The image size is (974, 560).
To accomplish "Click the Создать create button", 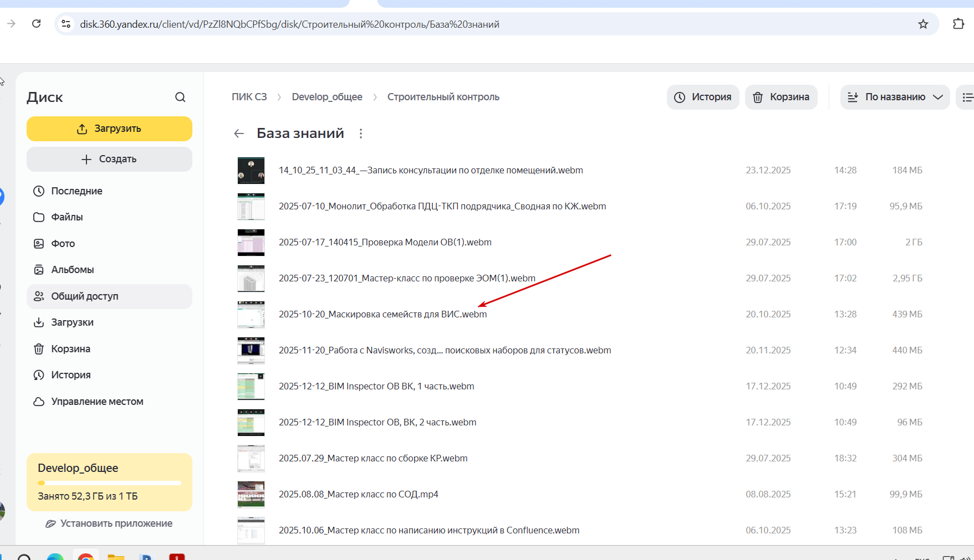I will 109,159.
